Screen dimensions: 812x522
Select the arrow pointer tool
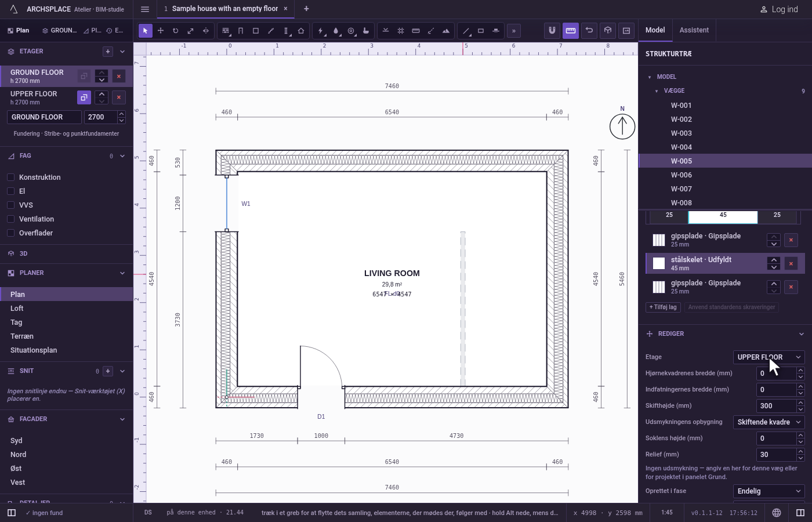coord(146,31)
